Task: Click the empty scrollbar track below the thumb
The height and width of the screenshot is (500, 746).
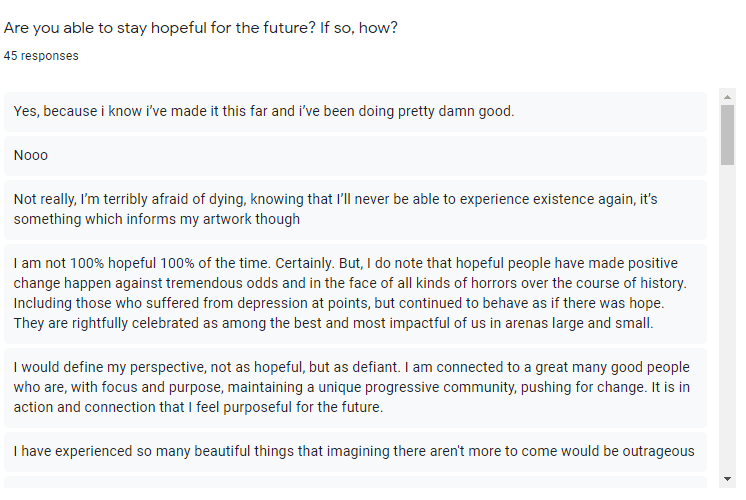Action: click(x=727, y=320)
